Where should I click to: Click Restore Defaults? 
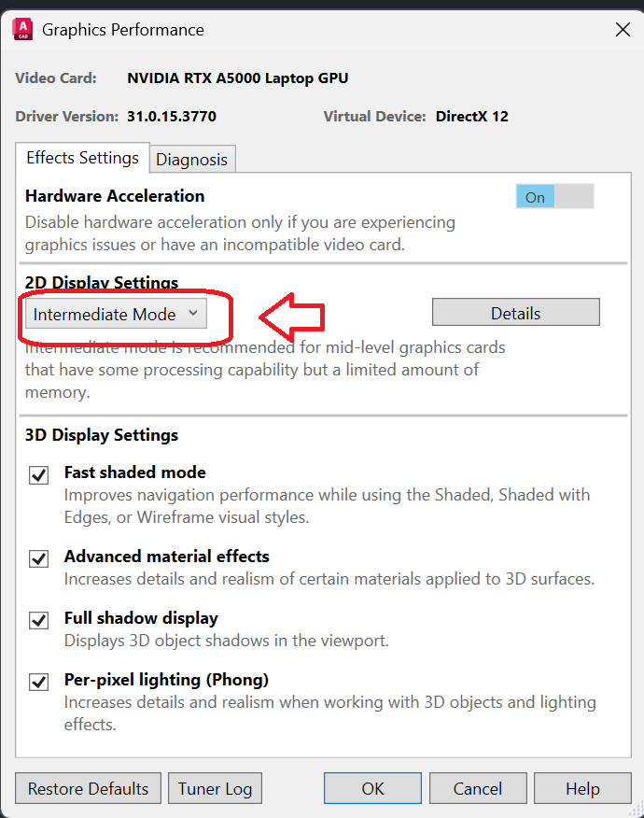point(88,788)
